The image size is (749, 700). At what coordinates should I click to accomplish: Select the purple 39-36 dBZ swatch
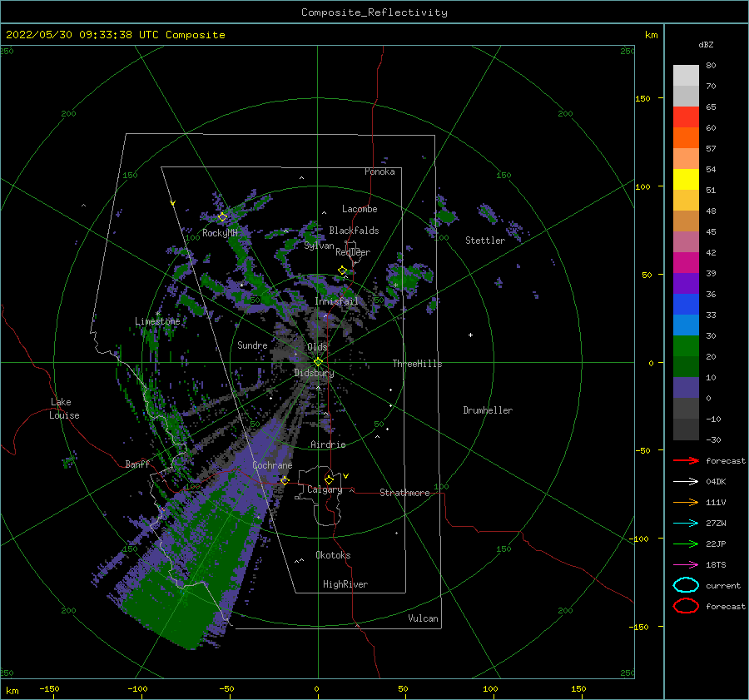point(686,283)
